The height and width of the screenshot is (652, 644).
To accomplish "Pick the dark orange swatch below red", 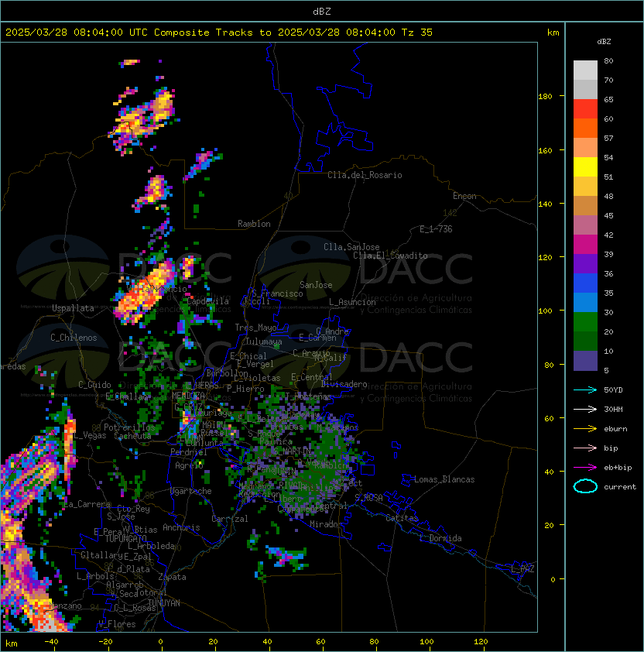I will click(x=585, y=129).
